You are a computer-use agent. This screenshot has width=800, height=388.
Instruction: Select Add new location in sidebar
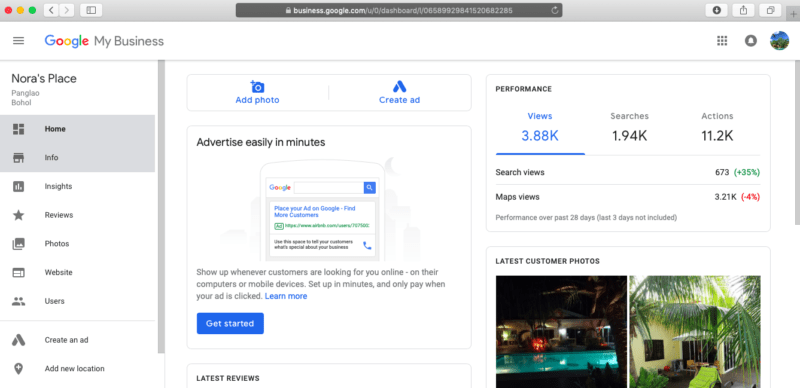[78, 369]
